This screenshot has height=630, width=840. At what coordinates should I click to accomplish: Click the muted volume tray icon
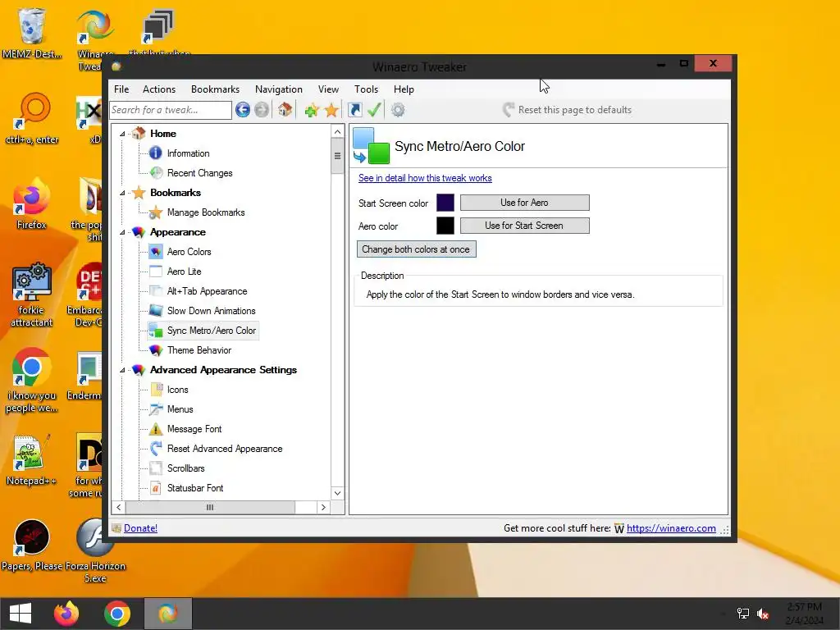pyautogui.click(x=763, y=614)
